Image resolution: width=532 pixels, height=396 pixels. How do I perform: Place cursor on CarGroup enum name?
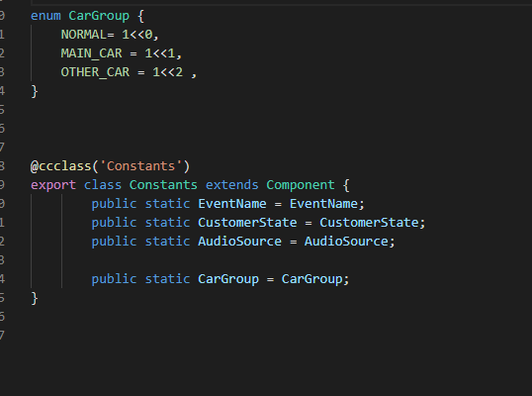click(x=99, y=16)
